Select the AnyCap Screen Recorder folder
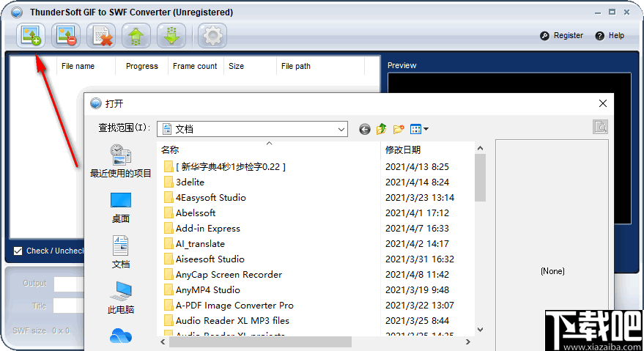Screen dimensions: 644x351 click(223, 275)
